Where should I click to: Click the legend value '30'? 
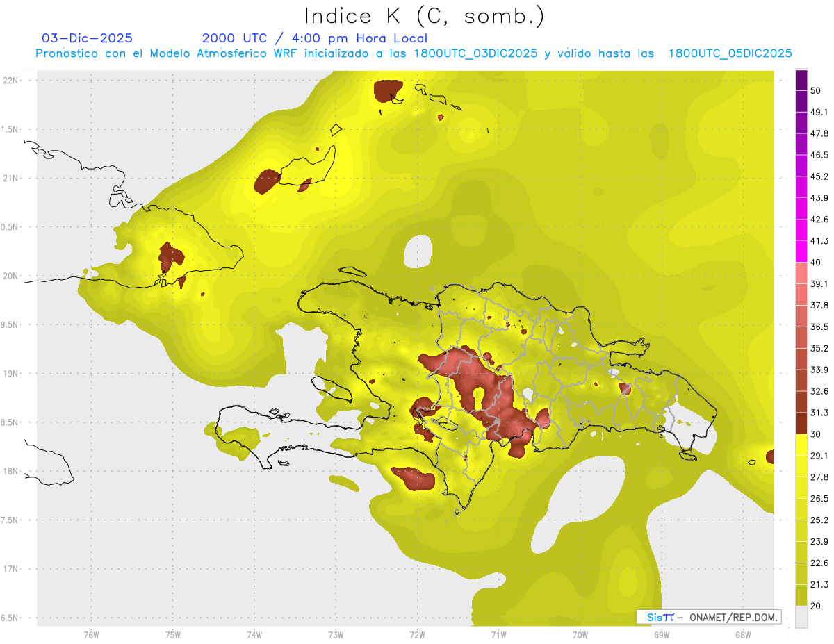[x=816, y=434]
